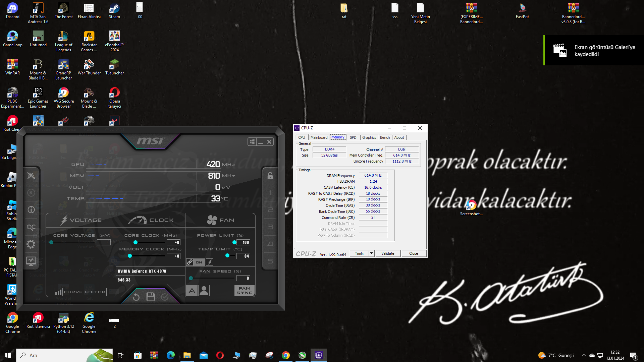Click the Ara search box on taskbar
Viewport: 644px width, 362px height.
click(64, 355)
